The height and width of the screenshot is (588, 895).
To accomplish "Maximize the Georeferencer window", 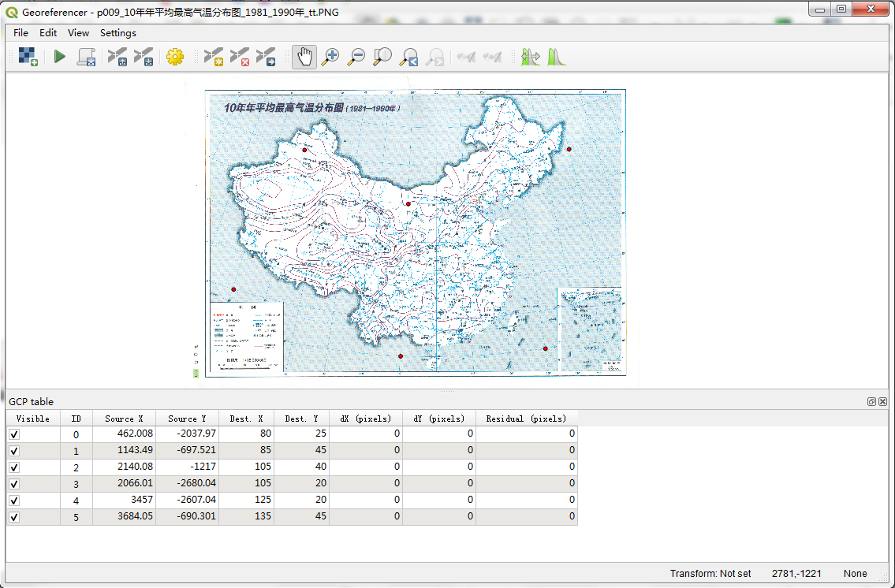I will (841, 9).
